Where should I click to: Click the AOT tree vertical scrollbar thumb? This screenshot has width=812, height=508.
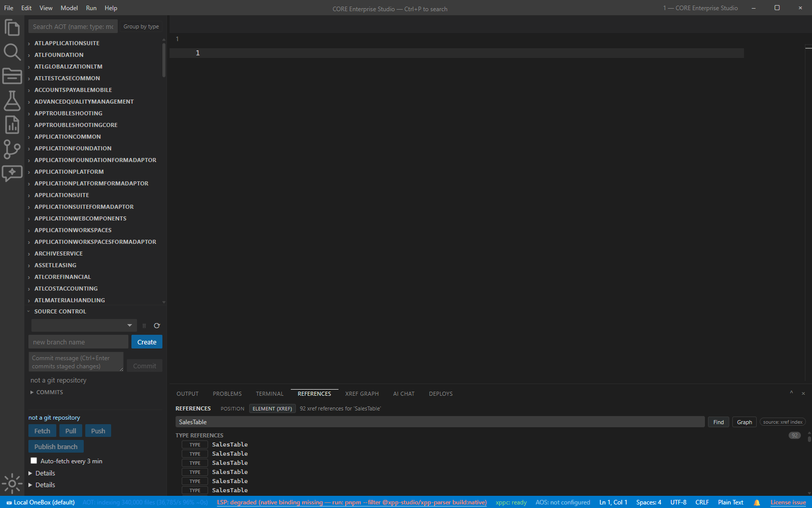tap(164, 60)
